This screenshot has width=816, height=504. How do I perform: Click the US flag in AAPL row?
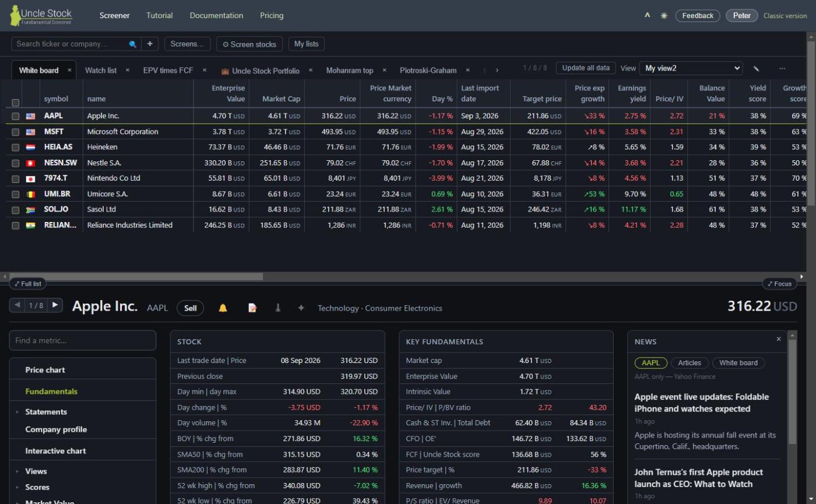click(30, 116)
